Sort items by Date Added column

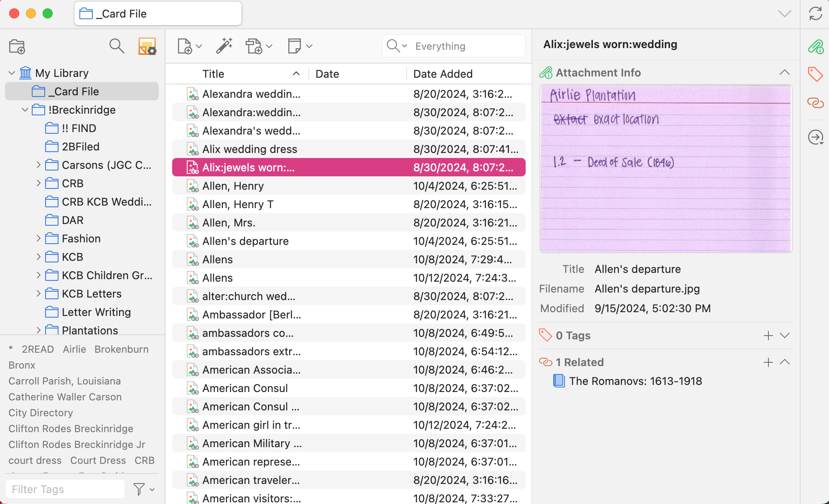coord(443,74)
